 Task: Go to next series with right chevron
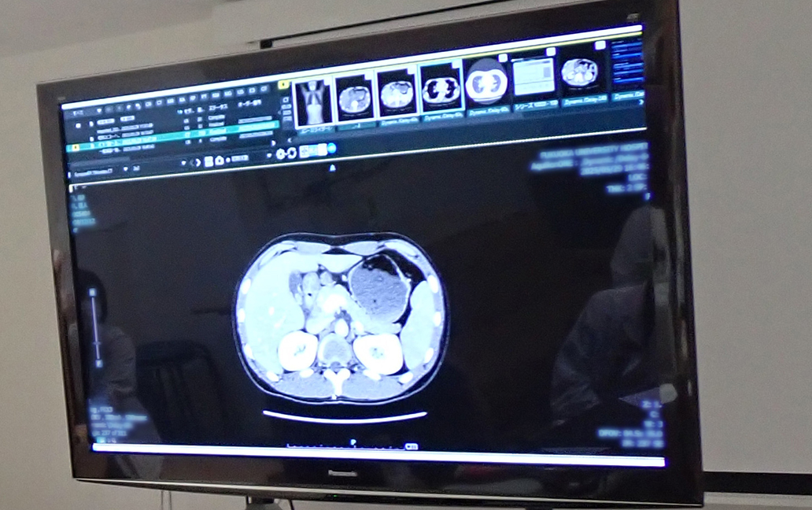point(198,163)
